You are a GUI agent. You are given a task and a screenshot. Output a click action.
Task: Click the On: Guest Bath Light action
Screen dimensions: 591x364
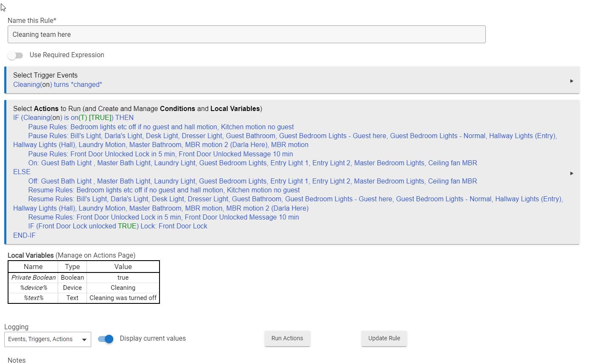coord(252,163)
